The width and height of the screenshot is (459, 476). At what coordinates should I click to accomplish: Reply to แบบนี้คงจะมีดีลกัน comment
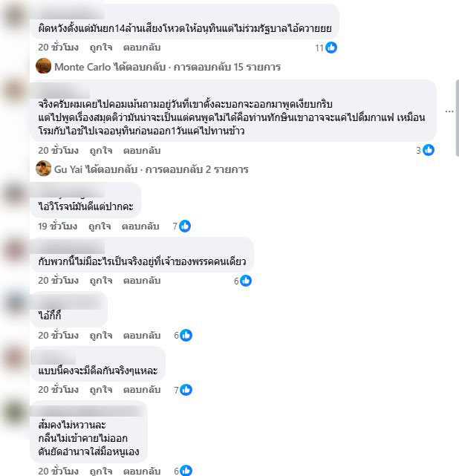coord(142,390)
